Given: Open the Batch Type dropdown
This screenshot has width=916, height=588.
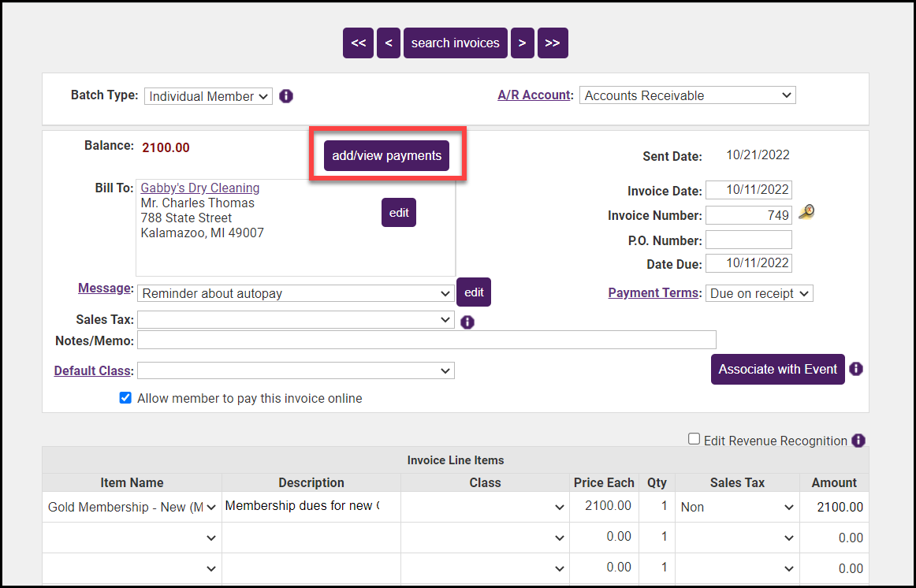Looking at the screenshot, I should point(208,96).
